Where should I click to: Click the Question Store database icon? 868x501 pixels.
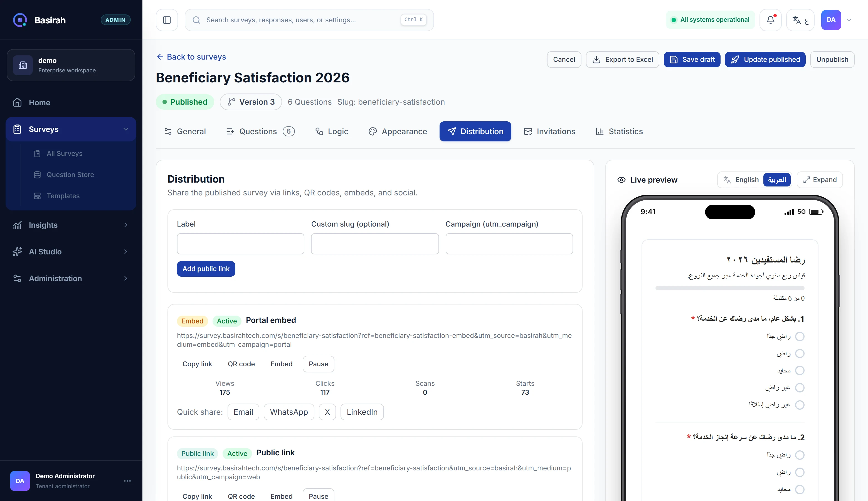[37, 175]
